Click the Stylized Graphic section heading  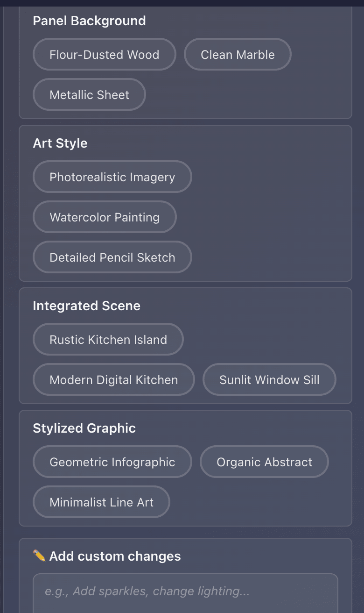84,428
